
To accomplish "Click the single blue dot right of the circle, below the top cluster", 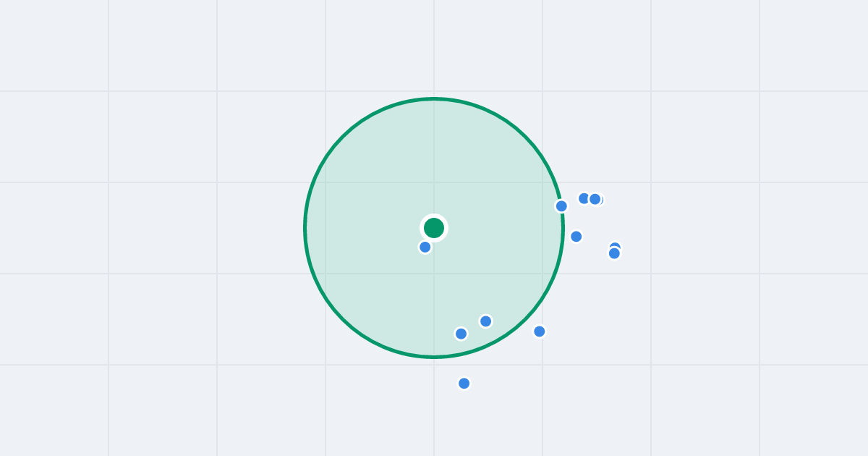I will 576,236.
